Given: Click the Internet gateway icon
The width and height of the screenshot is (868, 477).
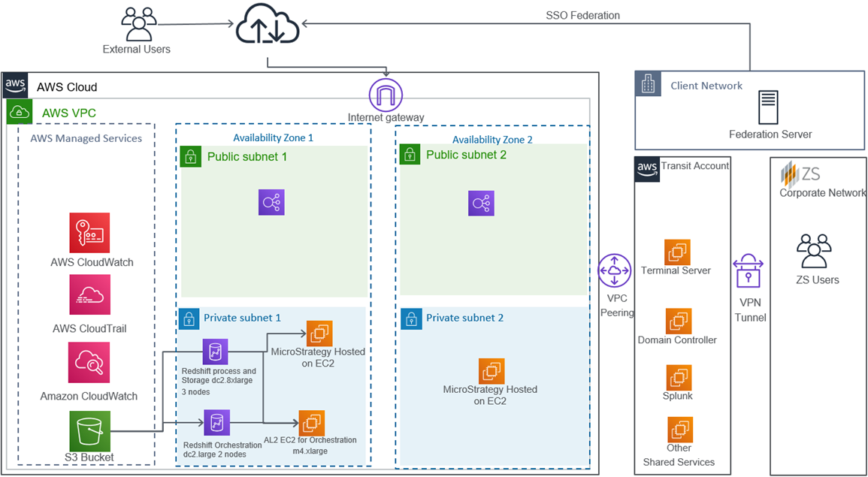Looking at the screenshot, I should pos(386,95).
